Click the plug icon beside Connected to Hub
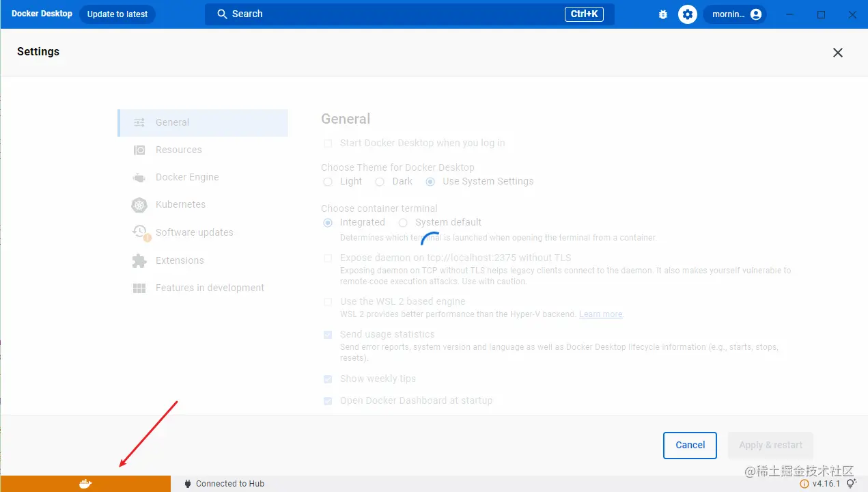868x492 pixels. [188, 484]
